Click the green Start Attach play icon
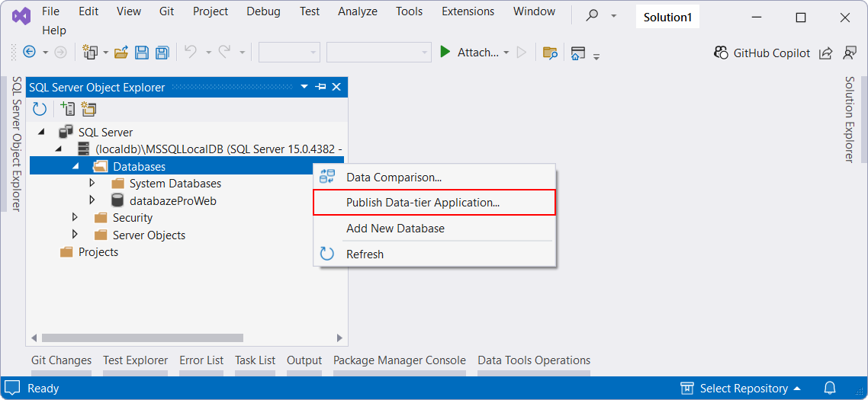Screen dimensions: 868x400 click(445, 52)
